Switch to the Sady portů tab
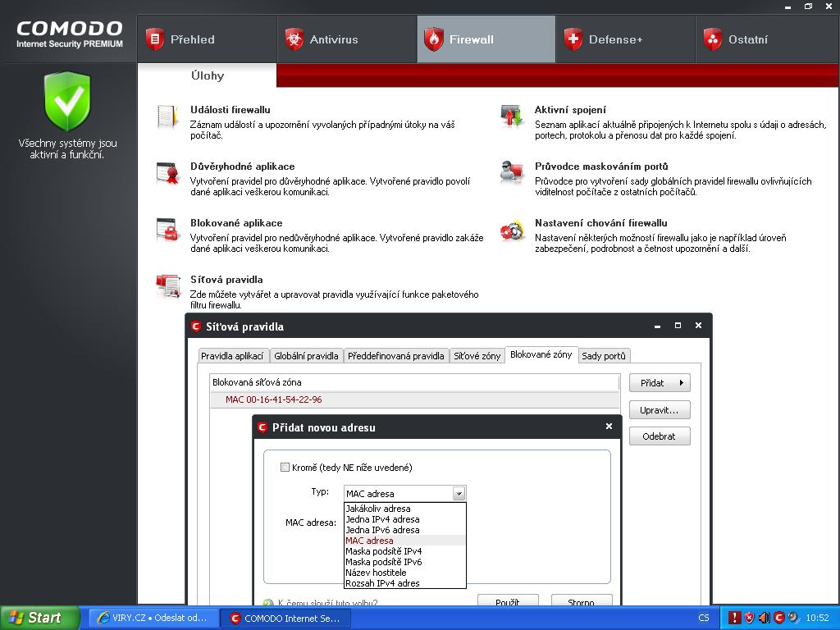This screenshot has width=840, height=630. 603,356
